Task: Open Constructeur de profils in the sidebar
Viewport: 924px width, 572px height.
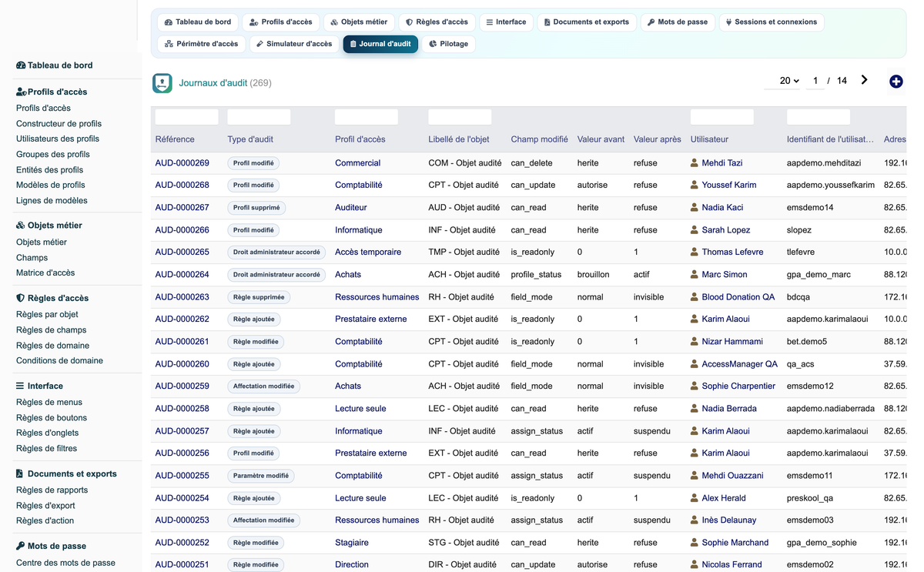Action: (59, 124)
